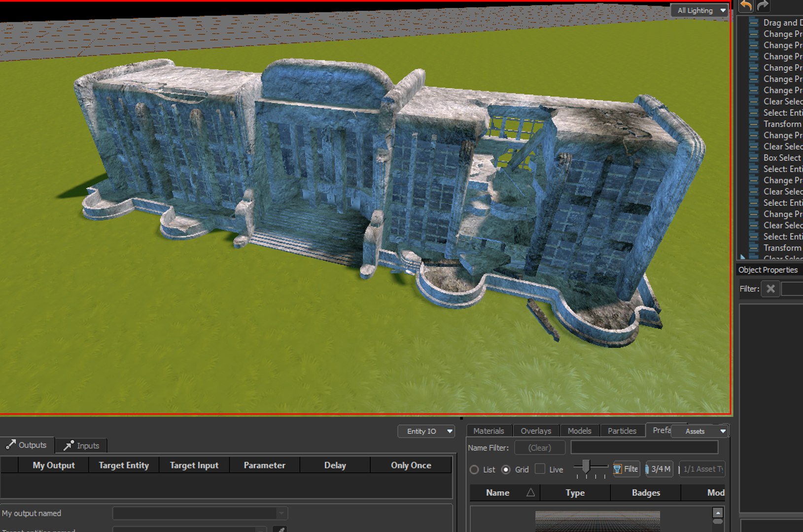Viewport: 803px width, 532px height.
Task: Click the icon beside Box Select history entry
Action: point(754,158)
